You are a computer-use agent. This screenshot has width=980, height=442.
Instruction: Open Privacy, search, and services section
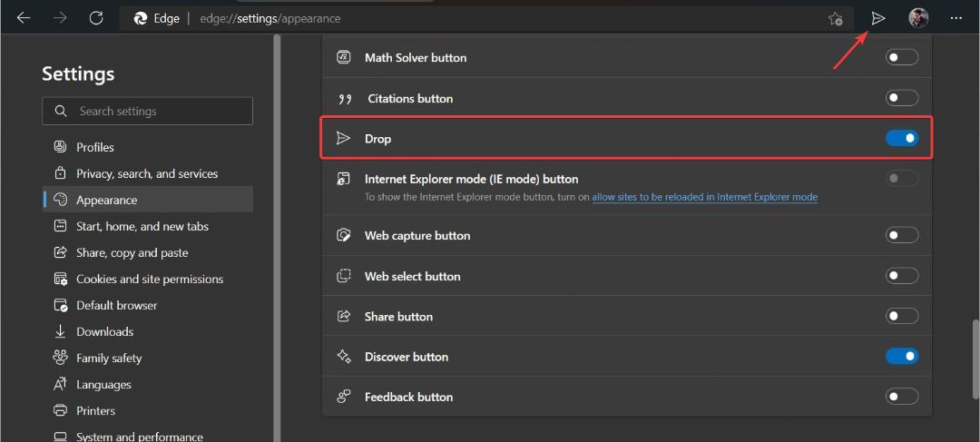148,173
